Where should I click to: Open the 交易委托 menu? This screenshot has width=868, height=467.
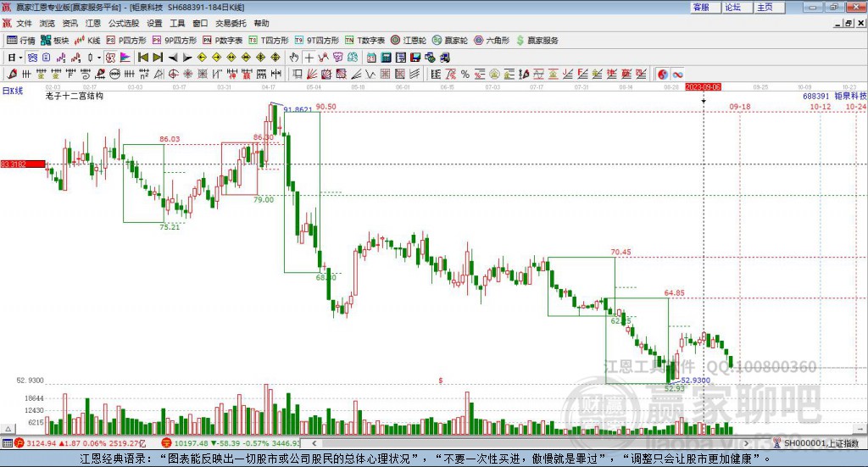pyautogui.click(x=231, y=23)
